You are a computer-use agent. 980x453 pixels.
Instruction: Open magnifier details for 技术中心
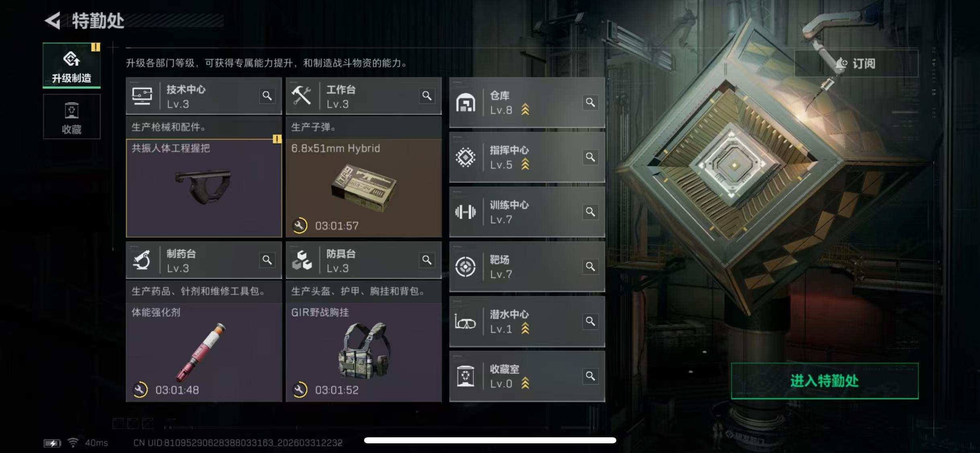(267, 96)
